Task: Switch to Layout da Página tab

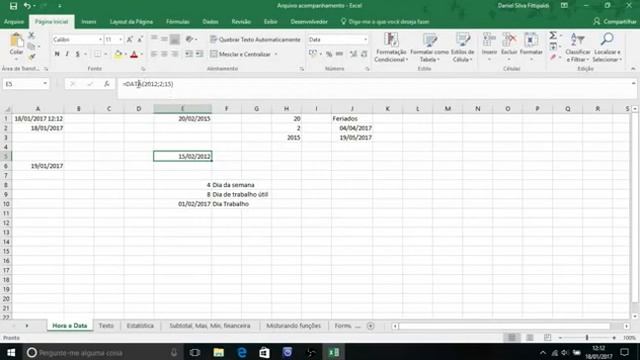Action: tap(131, 22)
